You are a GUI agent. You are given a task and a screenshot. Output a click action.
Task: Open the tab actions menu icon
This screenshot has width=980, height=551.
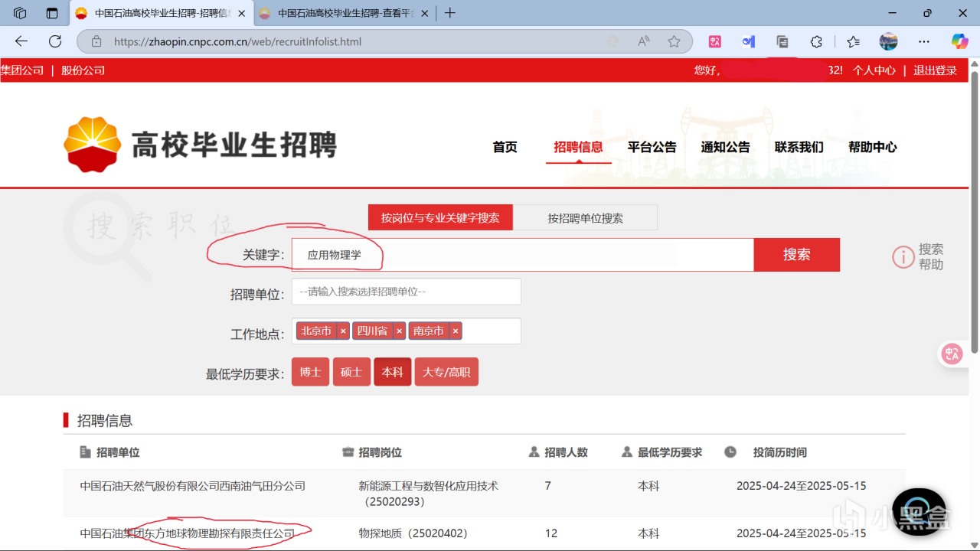coord(52,13)
